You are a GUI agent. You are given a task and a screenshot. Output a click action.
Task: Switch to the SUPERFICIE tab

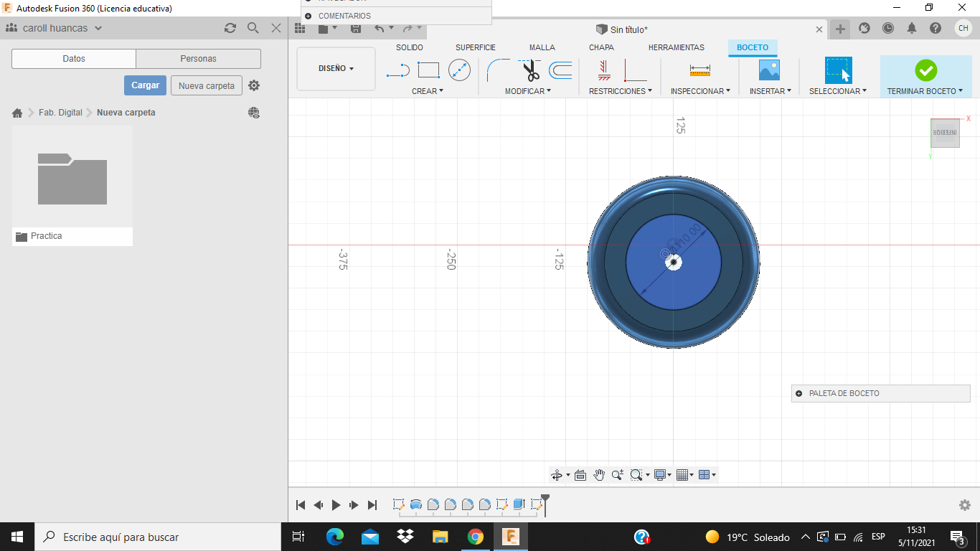tap(476, 47)
